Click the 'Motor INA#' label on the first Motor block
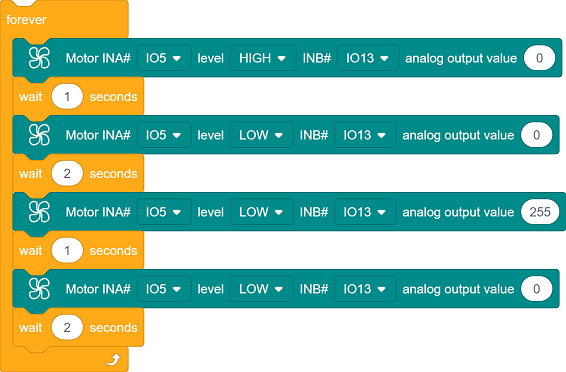 (x=98, y=58)
